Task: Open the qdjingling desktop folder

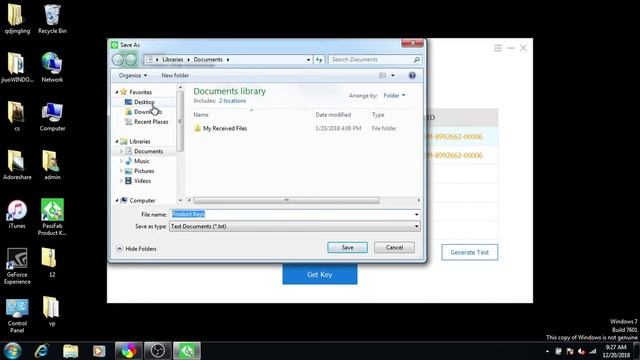Action: pyautogui.click(x=17, y=18)
